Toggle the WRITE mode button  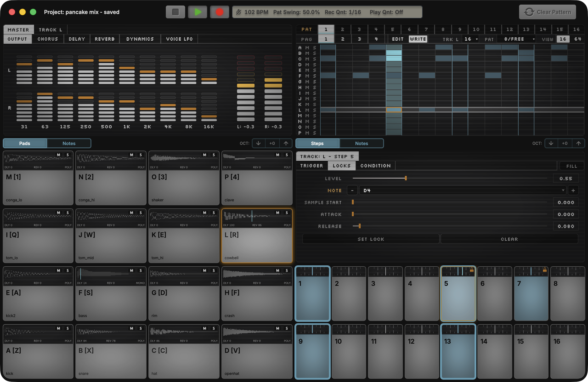418,39
